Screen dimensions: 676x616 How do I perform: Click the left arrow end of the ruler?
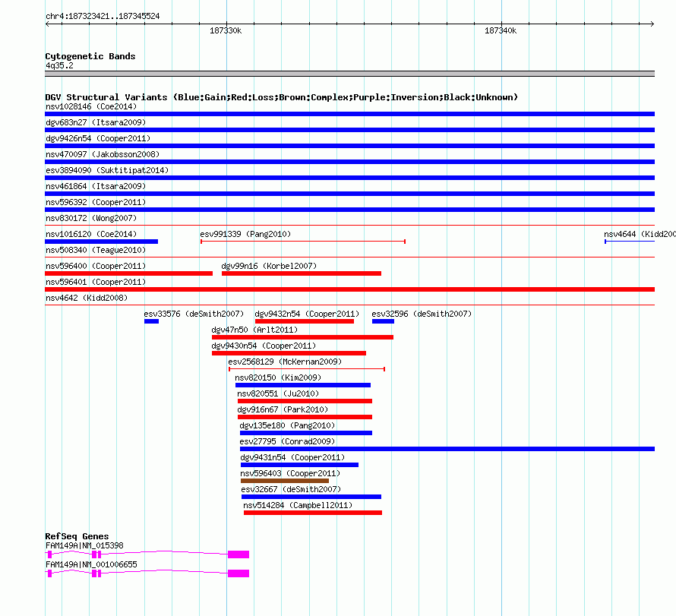point(47,24)
